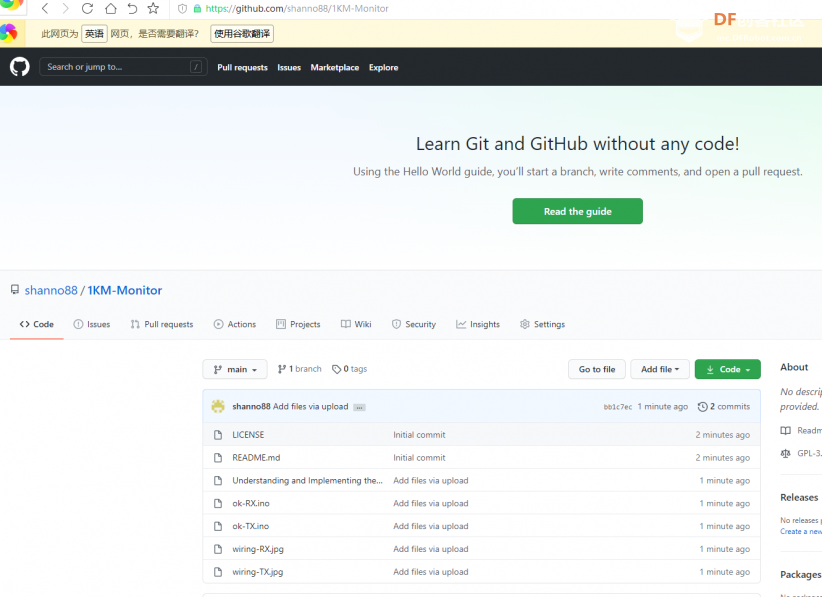
Task: Open the shanno88 owner link
Action: [51, 290]
